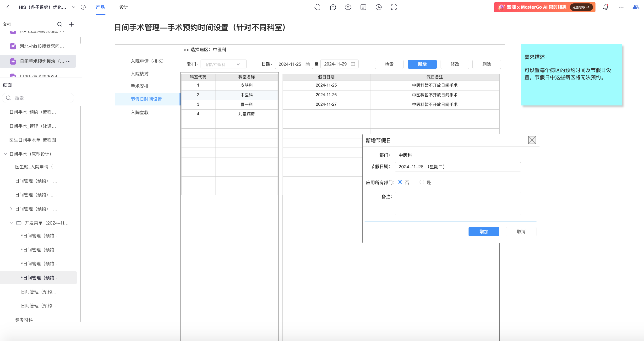The image size is (644, 341).
Task: Click the eye preview icon
Action: coord(348,7)
